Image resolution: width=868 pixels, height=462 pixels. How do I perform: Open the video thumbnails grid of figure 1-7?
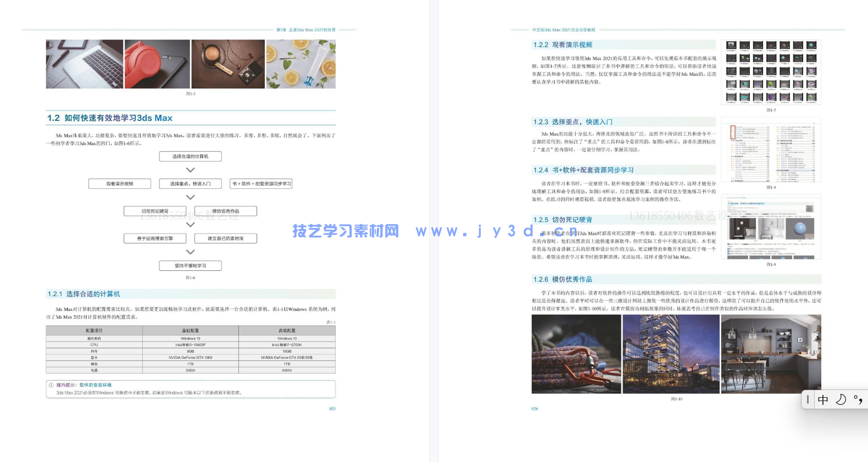pos(771,72)
